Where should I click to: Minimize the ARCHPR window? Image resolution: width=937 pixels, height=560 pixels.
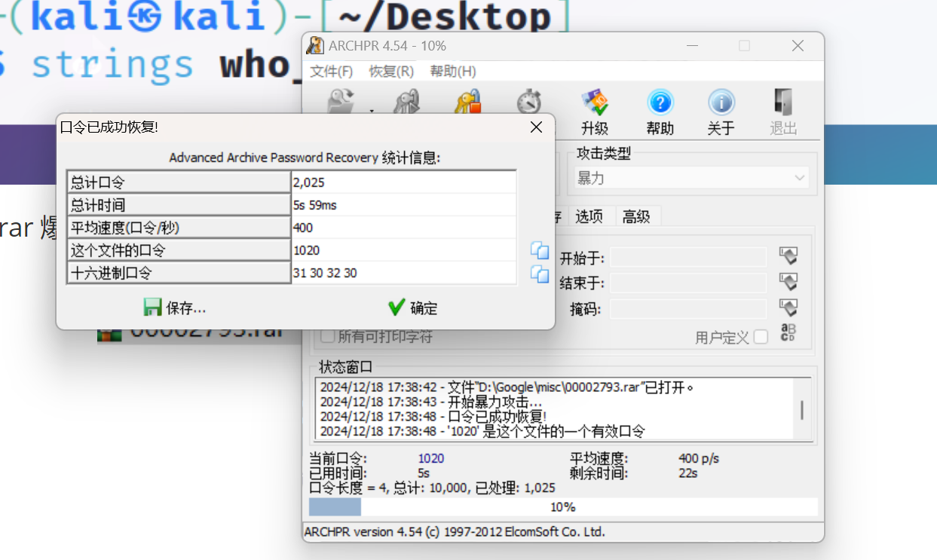click(693, 46)
